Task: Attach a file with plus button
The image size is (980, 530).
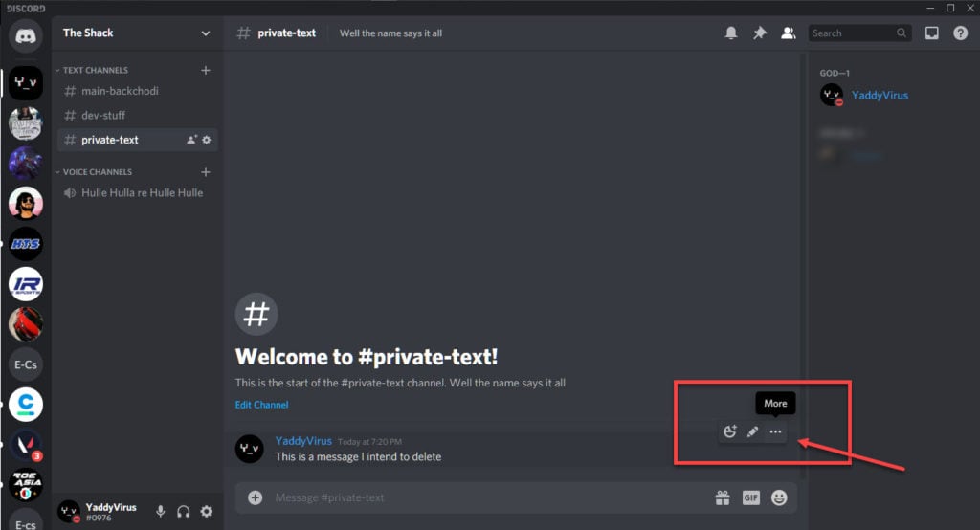Action: point(255,497)
